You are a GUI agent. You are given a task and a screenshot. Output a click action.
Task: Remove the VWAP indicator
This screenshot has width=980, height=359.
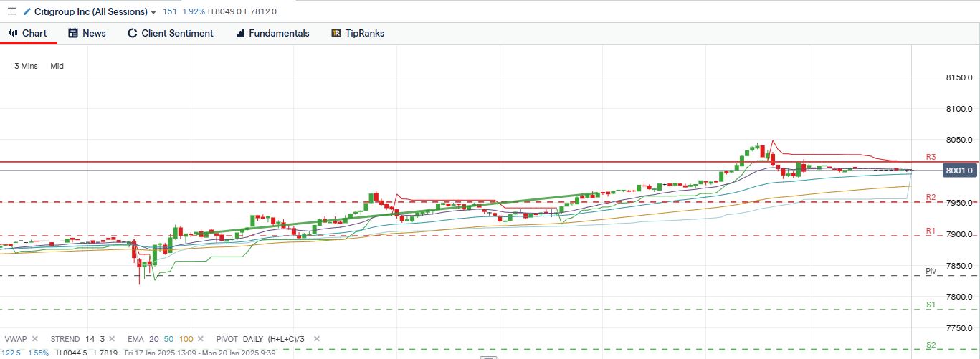point(36,339)
